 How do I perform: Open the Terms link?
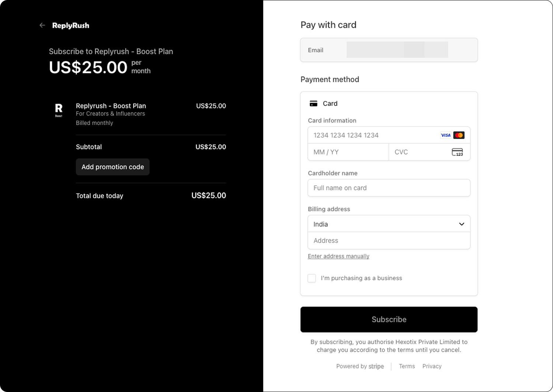[x=407, y=366]
